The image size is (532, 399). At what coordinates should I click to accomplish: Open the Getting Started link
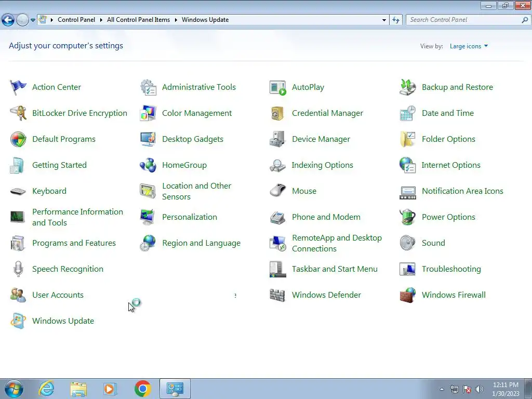click(59, 165)
